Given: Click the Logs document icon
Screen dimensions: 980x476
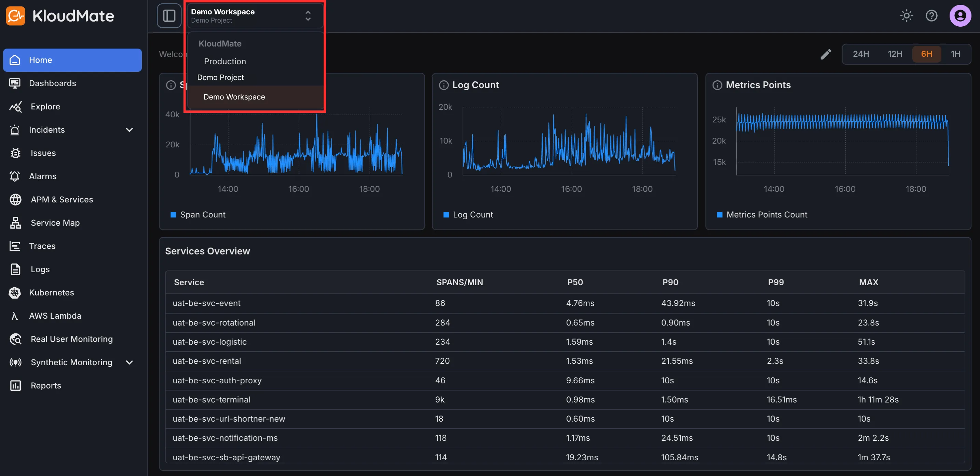Looking at the screenshot, I should click(x=16, y=269).
